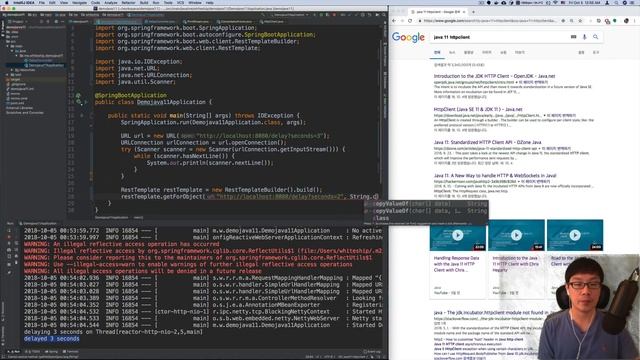Open the VCS menu

point(180,2)
